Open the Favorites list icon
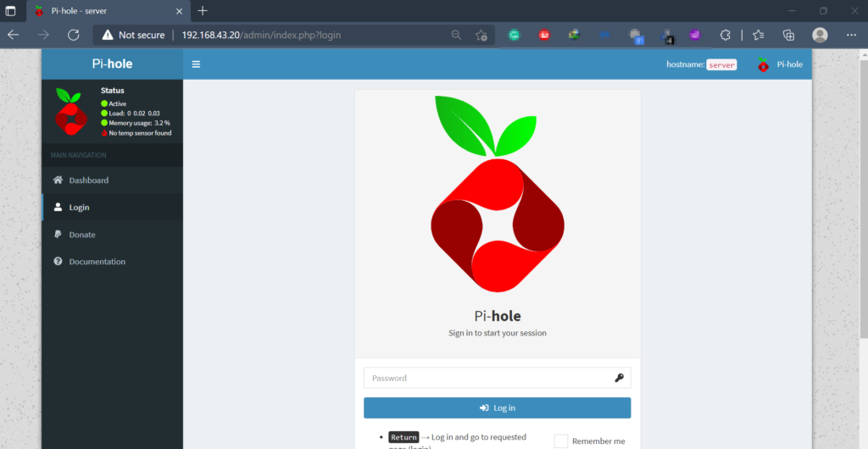The width and height of the screenshot is (868, 449). [x=759, y=35]
